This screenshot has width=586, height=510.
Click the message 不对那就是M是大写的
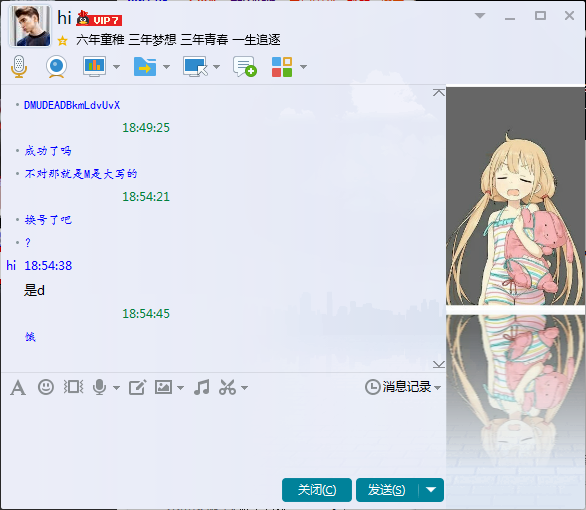(81, 174)
